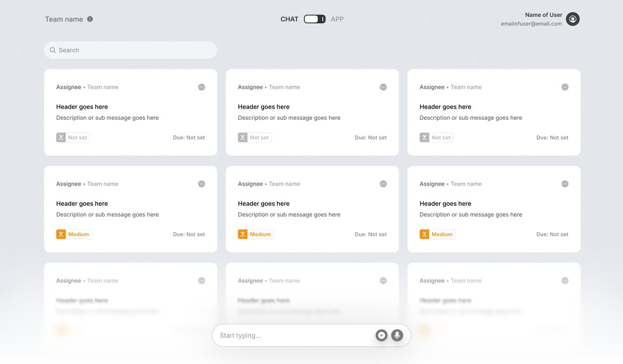
Task: Open more options on middle-column Medium card
Action: click(383, 184)
